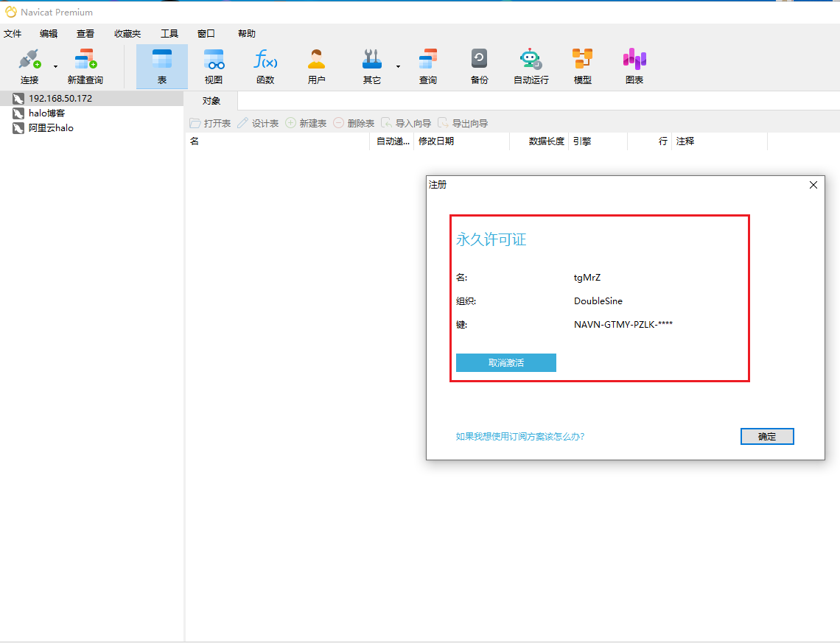This screenshot has height=643, width=840.
Task: Click Design Table (设计表) button
Action: (258, 123)
